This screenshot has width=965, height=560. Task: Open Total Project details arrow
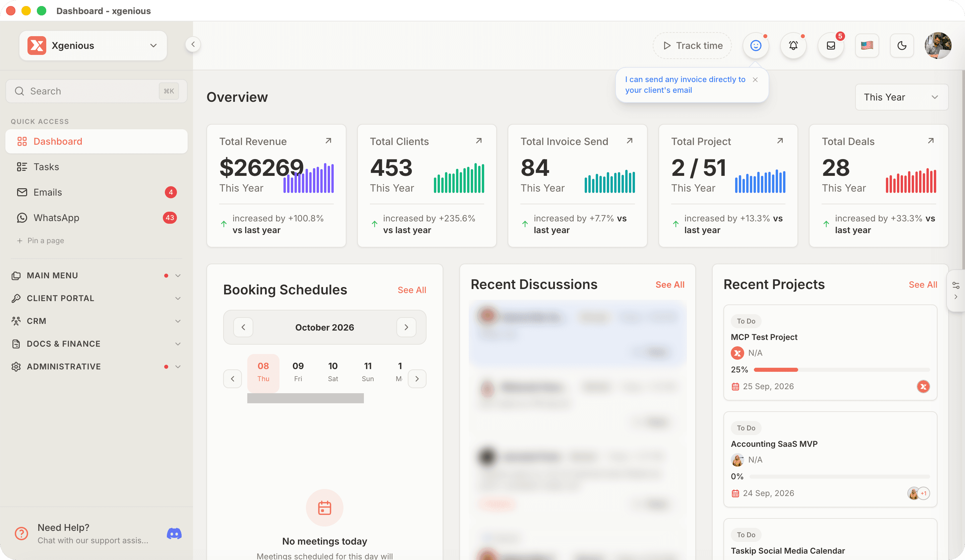780,141
